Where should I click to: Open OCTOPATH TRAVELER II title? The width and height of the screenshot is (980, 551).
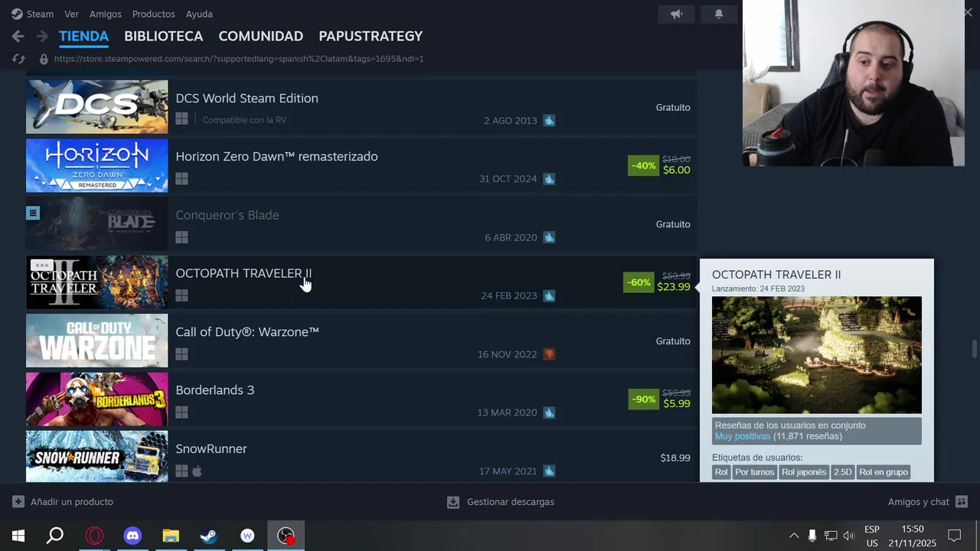(243, 273)
